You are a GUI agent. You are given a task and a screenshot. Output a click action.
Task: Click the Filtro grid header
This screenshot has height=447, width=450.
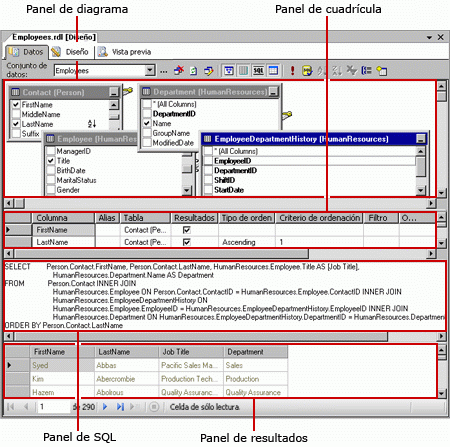381,218
